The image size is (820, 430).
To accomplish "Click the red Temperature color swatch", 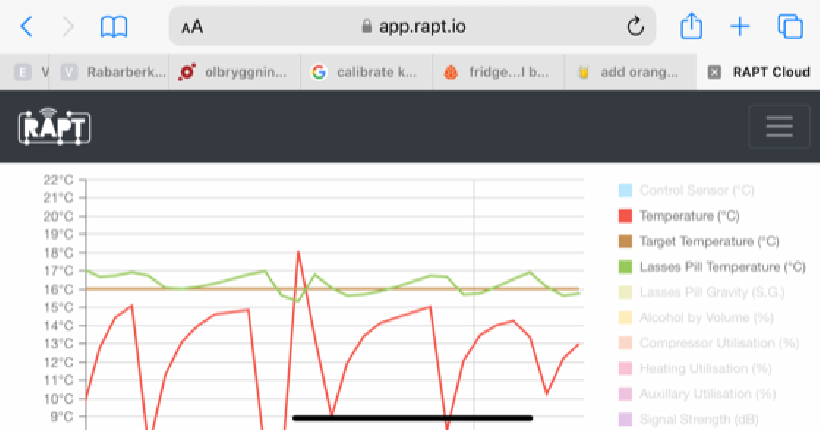I will point(625,216).
